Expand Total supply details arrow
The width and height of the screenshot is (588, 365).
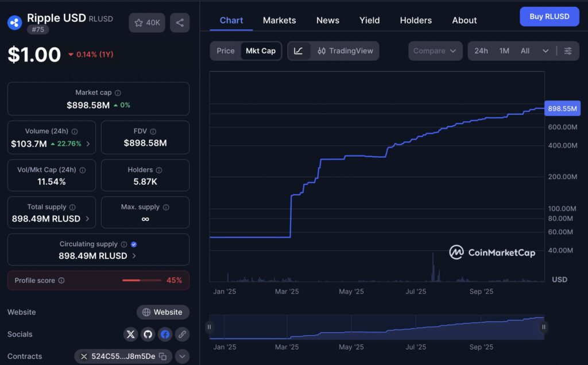click(87, 219)
